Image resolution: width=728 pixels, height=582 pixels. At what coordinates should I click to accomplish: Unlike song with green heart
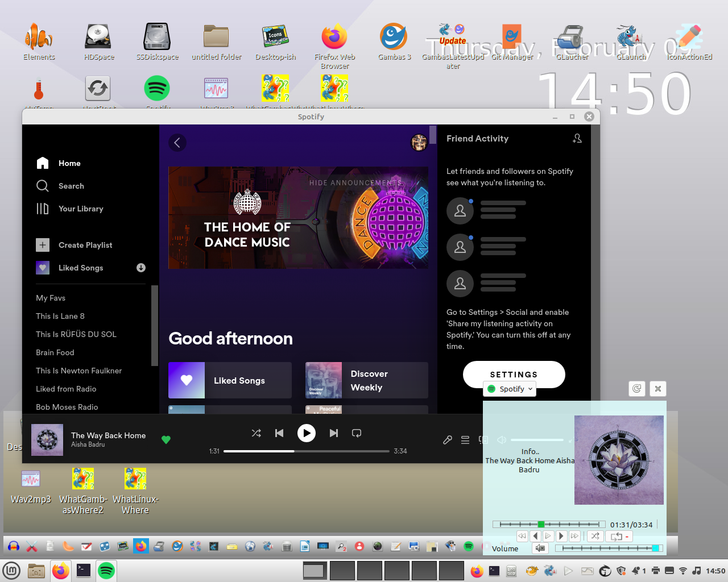[166, 439]
